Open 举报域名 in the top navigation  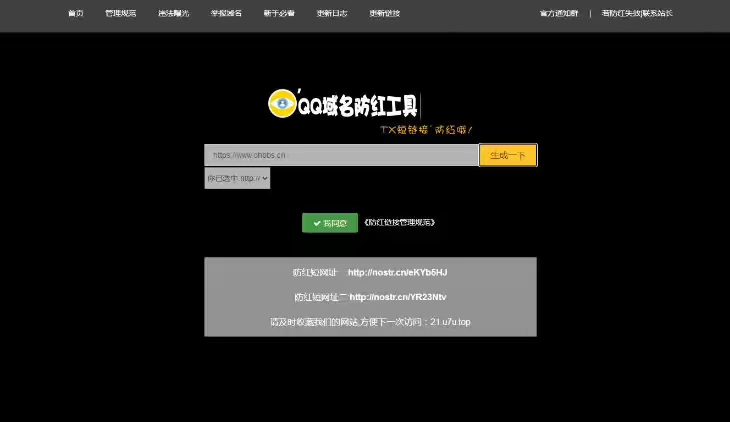(226, 14)
